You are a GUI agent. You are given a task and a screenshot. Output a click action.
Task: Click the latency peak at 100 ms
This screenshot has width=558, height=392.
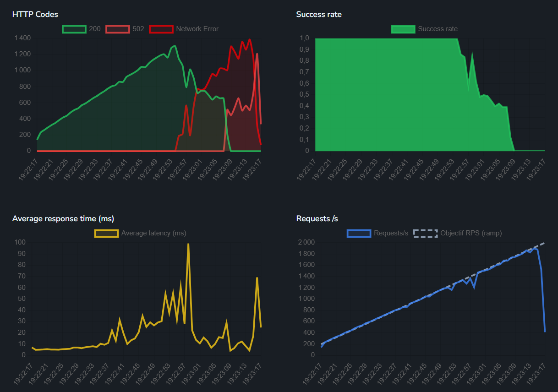tap(188, 244)
